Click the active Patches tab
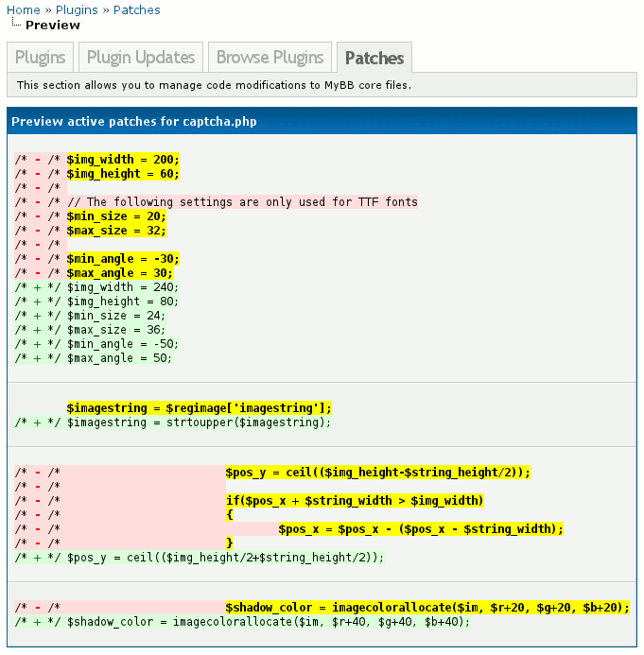The height and width of the screenshot is (655, 644). point(374,59)
